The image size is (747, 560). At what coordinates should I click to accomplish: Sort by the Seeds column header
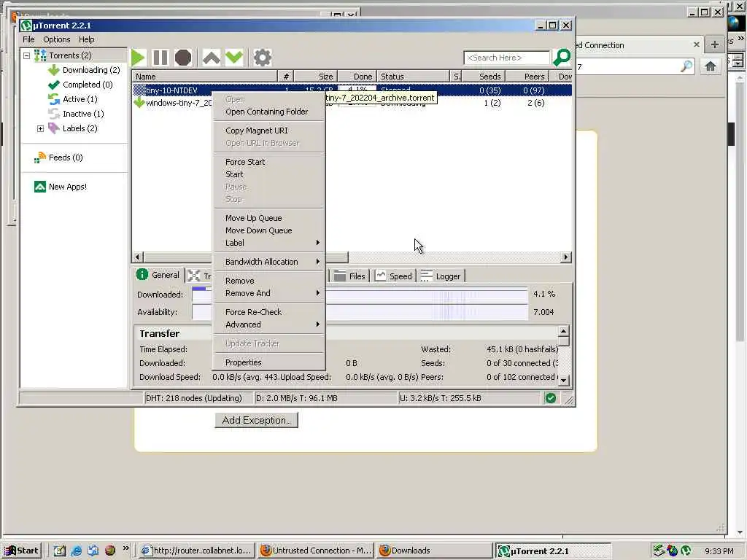pos(484,77)
